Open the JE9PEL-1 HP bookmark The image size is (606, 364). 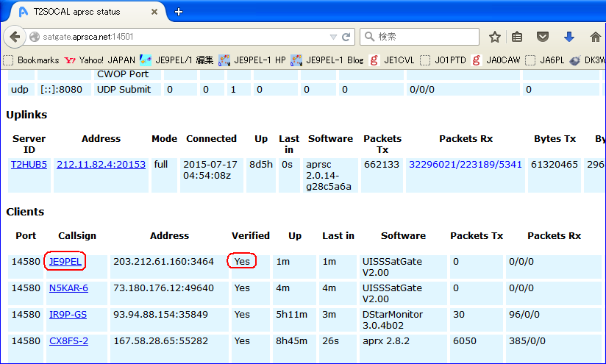click(x=252, y=60)
